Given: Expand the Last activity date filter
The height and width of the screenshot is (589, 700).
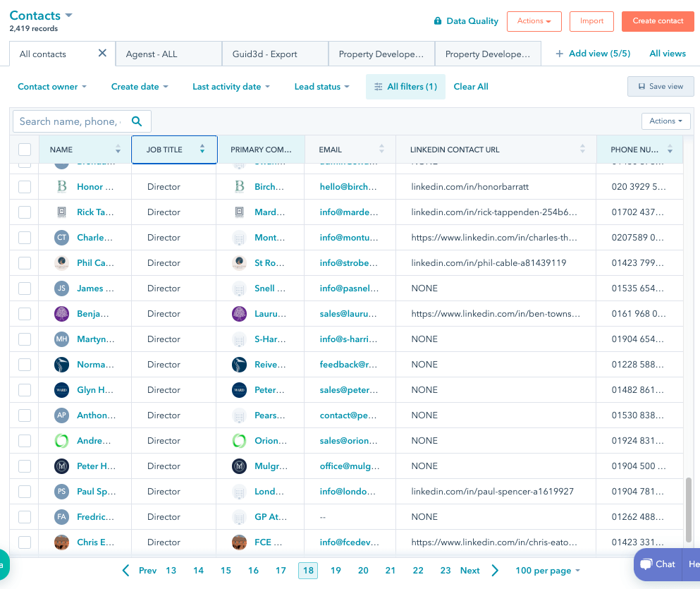Looking at the screenshot, I should (231, 87).
